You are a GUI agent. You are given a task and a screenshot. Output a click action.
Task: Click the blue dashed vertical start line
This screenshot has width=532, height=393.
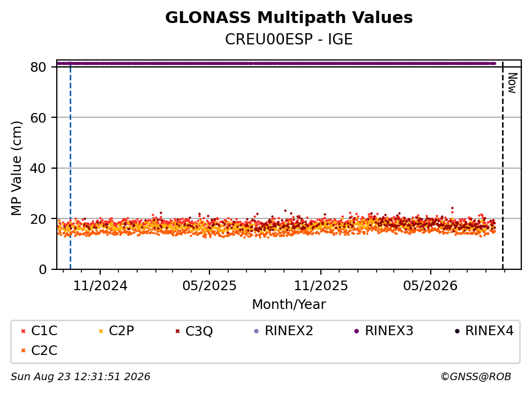(70, 164)
